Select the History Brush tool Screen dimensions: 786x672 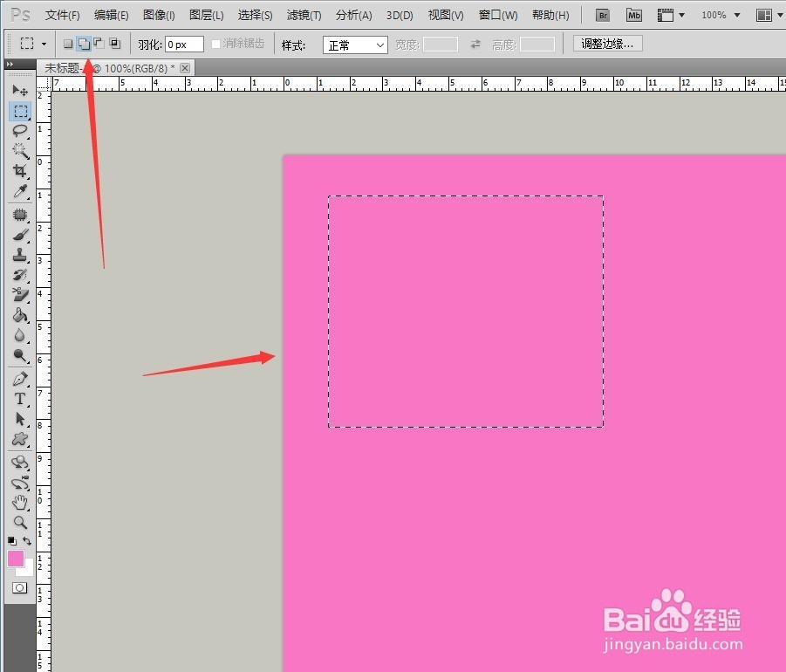click(20, 275)
